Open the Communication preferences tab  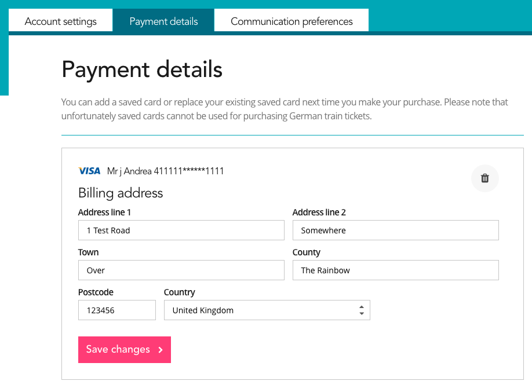click(291, 21)
